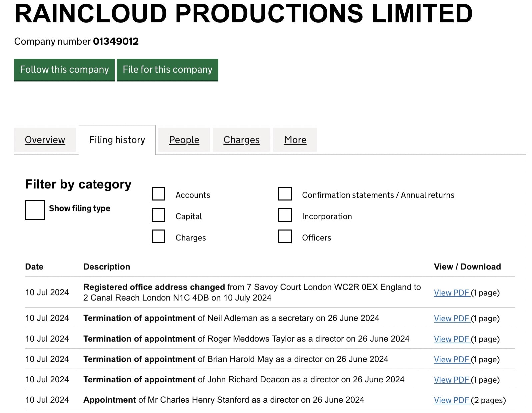Open the Overview tab
The height and width of the screenshot is (413, 532).
tap(45, 140)
